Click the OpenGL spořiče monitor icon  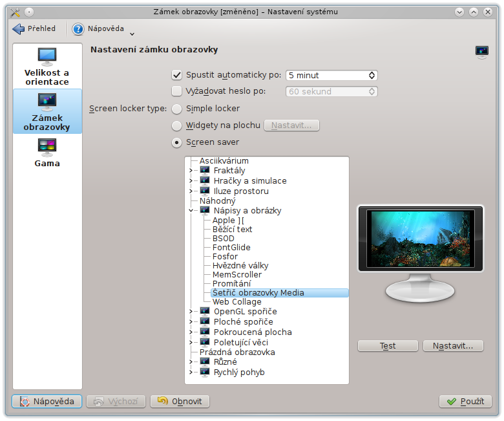pos(205,310)
